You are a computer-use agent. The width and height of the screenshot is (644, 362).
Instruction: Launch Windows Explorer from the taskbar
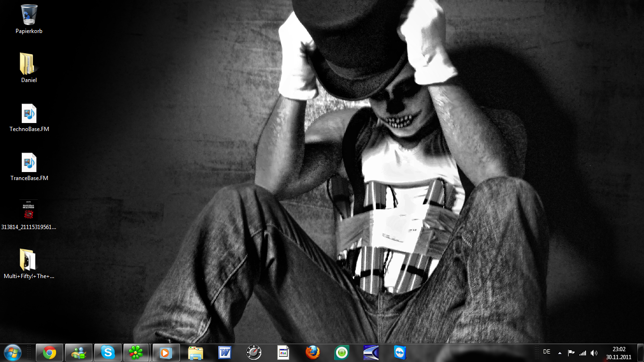click(196, 353)
